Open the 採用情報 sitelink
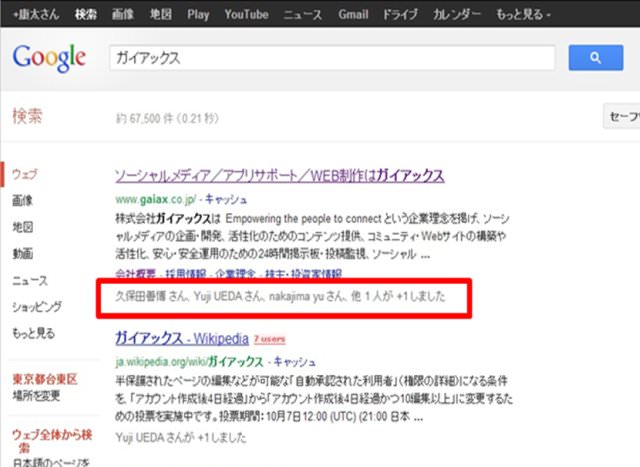The width and height of the screenshot is (640, 467). (185, 274)
